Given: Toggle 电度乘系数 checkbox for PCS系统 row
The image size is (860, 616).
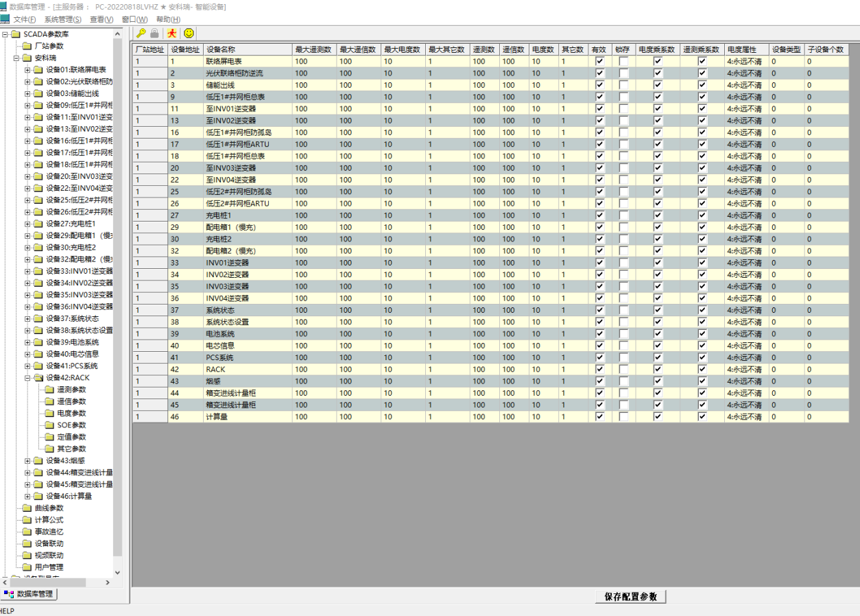Looking at the screenshot, I should click(658, 358).
